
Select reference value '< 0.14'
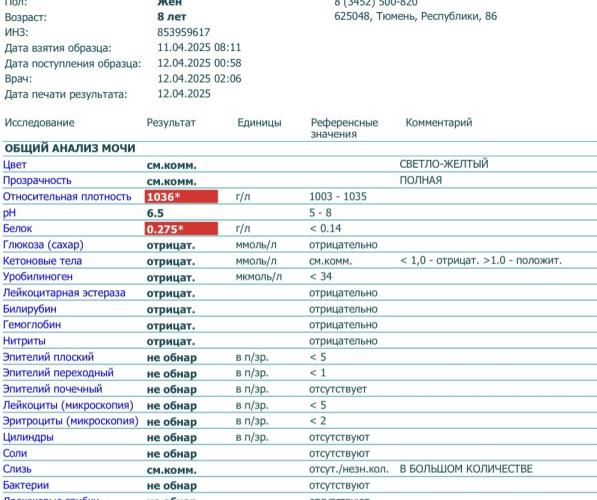(x=326, y=228)
